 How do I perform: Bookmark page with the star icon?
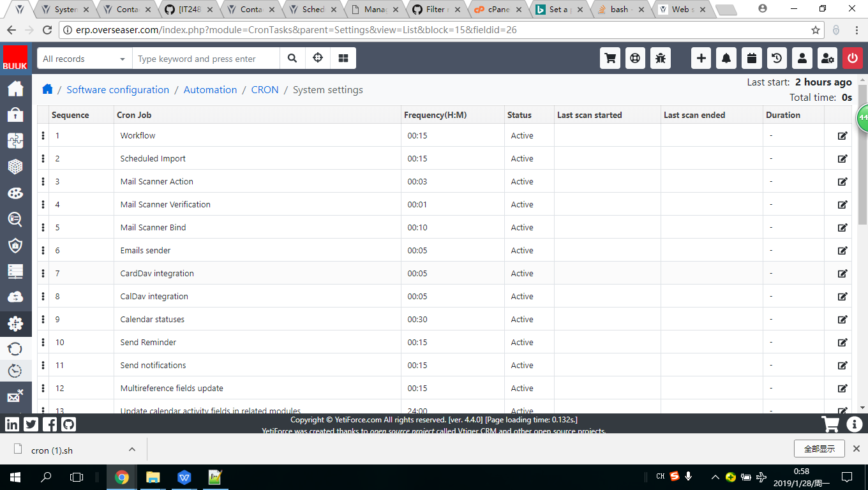click(x=816, y=30)
